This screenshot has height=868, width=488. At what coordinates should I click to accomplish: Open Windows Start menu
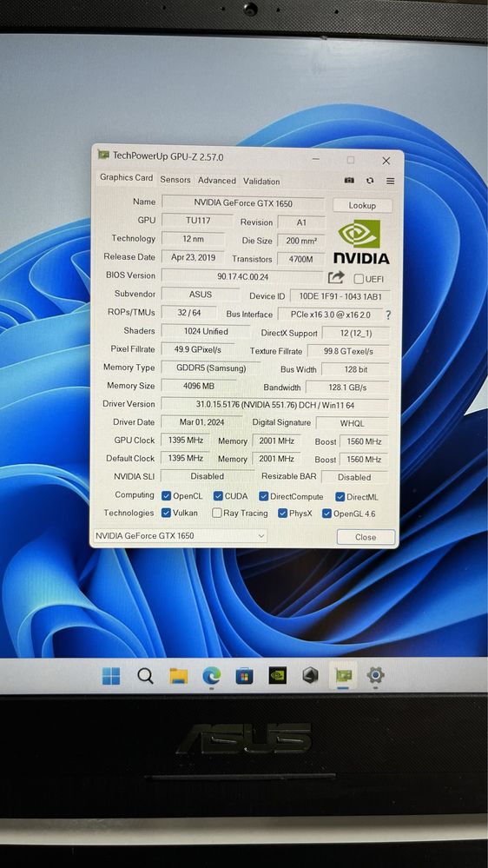[111, 675]
